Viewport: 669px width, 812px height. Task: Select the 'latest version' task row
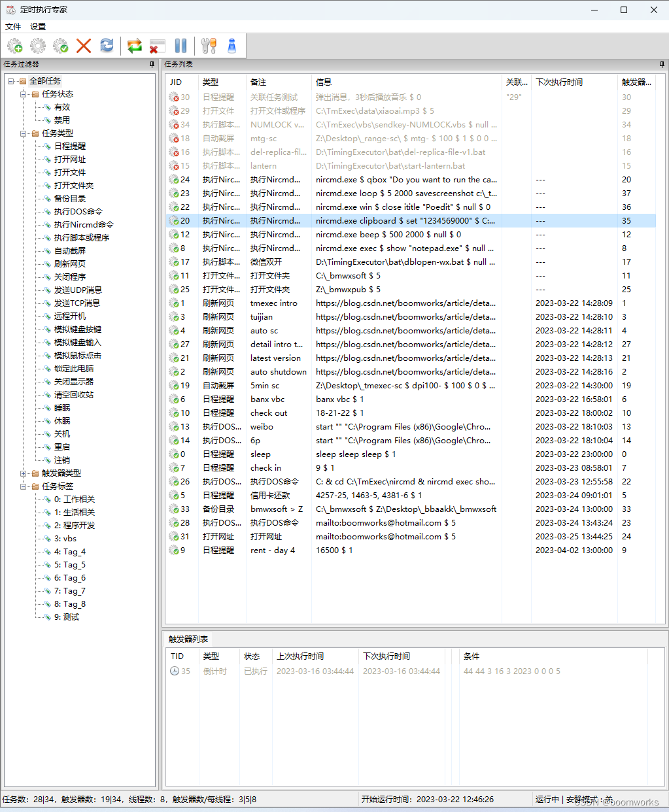[x=411, y=358]
